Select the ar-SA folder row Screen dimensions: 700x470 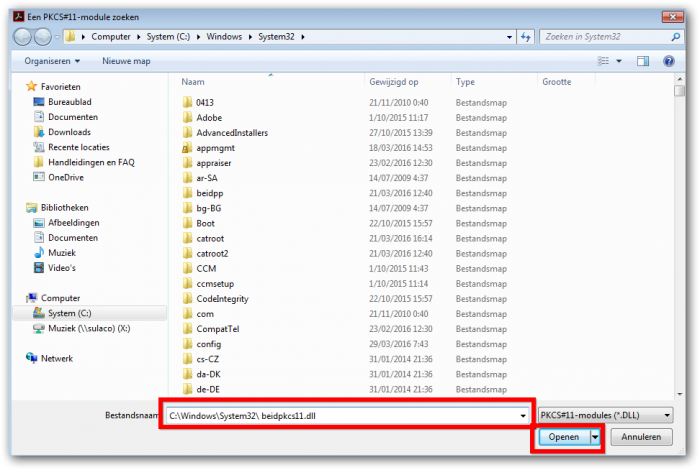[345, 178]
